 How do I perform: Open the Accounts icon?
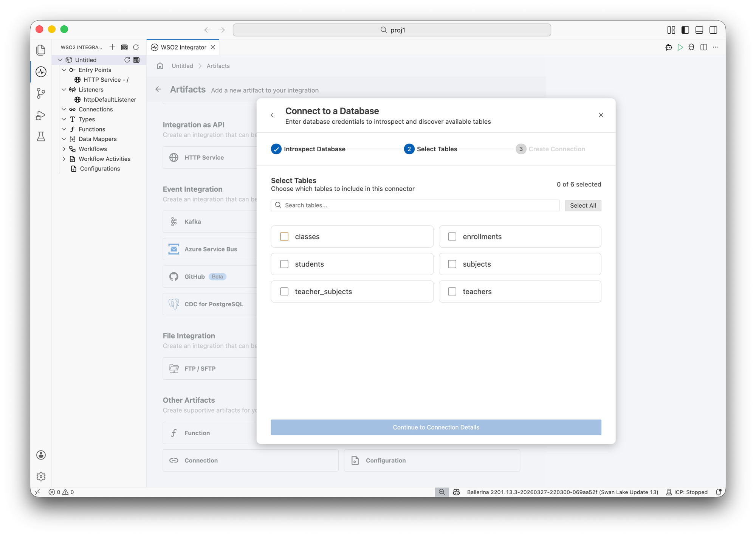pos(41,455)
